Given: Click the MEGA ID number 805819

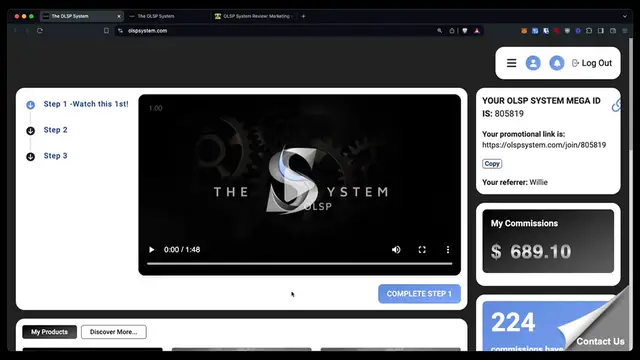Looking at the screenshot, I should click(x=509, y=114).
